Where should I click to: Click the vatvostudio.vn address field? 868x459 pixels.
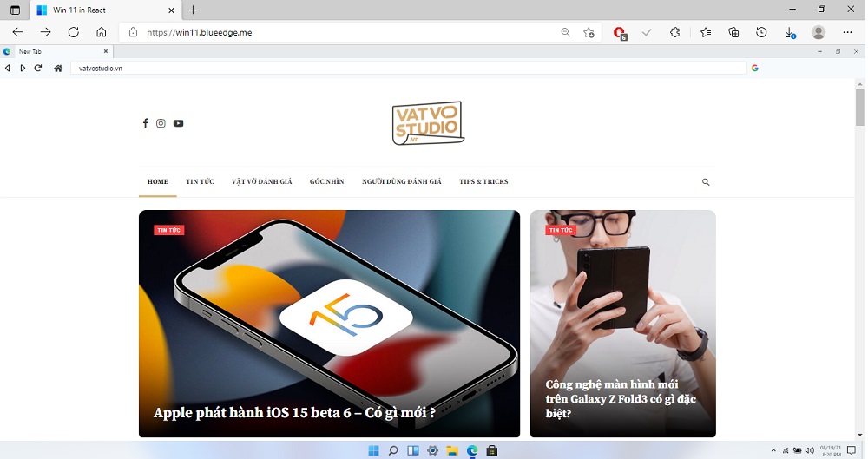coord(409,68)
